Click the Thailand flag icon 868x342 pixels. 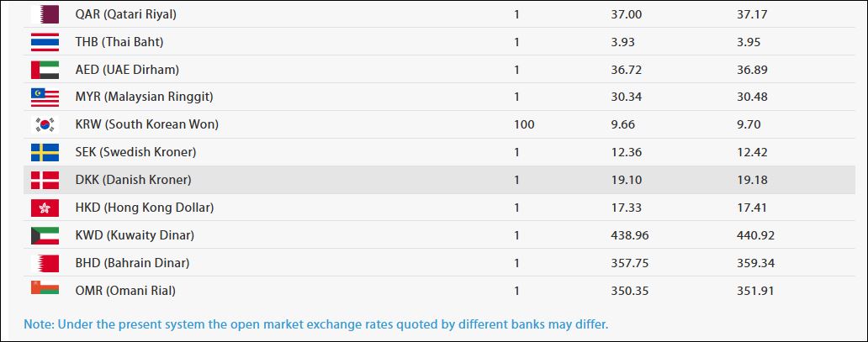coord(45,42)
